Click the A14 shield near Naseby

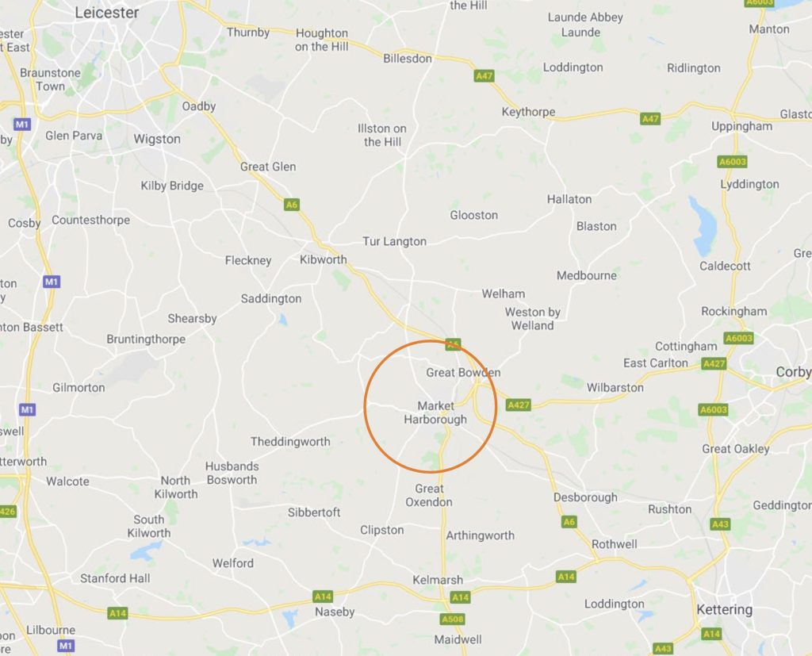click(323, 597)
